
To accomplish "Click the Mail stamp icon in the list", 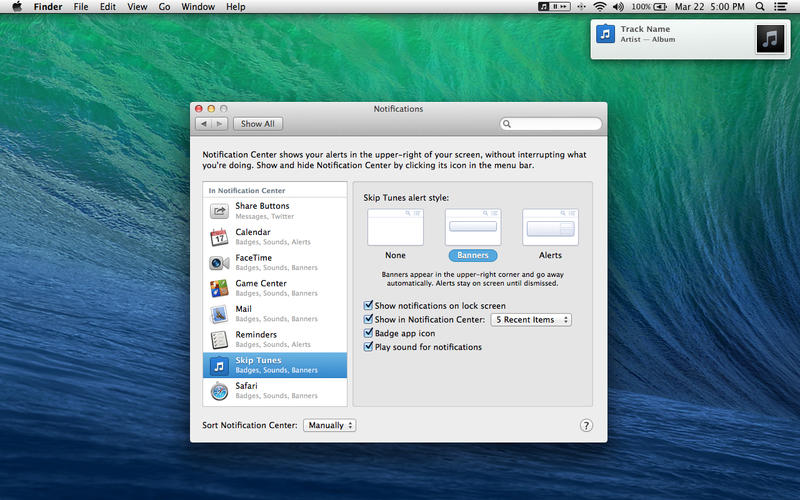I will 219,314.
